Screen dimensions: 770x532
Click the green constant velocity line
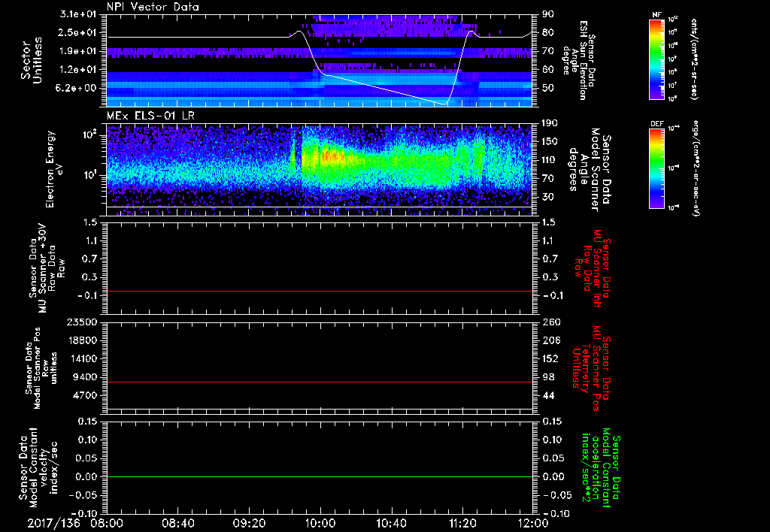coord(320,477)
